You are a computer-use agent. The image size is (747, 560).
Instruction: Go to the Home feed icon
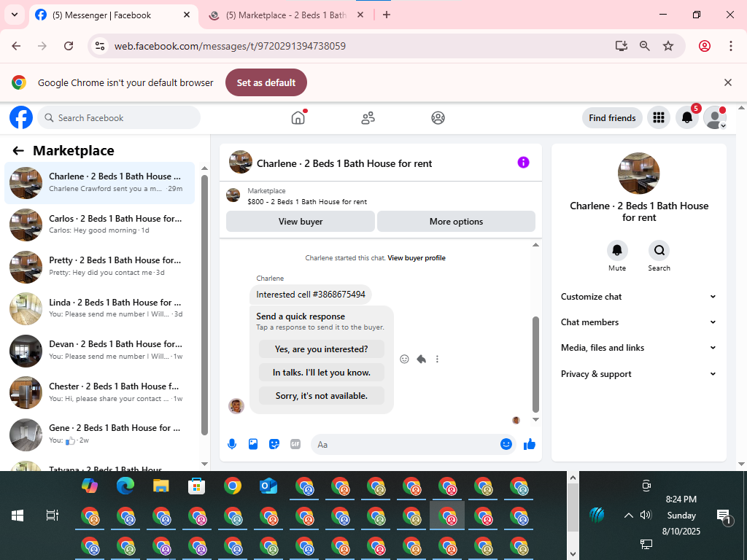pyautogui.click(x=298, y=117)
